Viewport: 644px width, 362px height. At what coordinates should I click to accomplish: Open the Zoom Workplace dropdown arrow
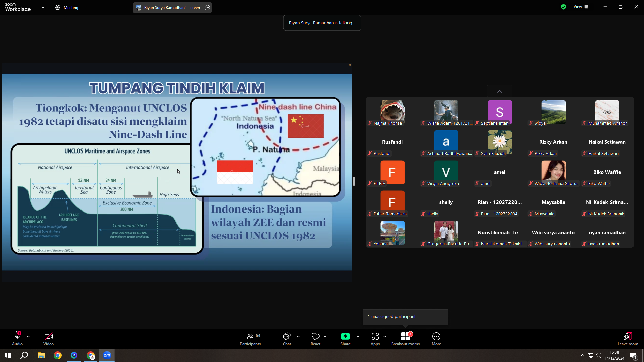pos(43,7)
